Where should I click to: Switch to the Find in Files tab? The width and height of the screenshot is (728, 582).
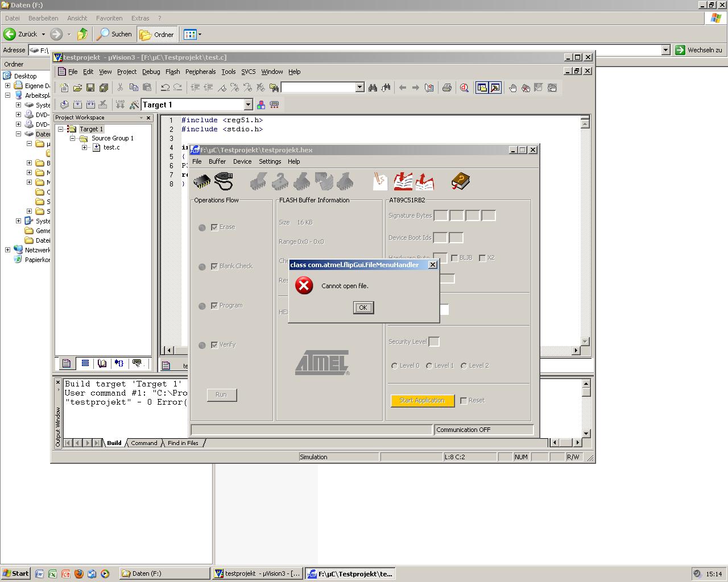pyautogui.click(x=183, y=443)
